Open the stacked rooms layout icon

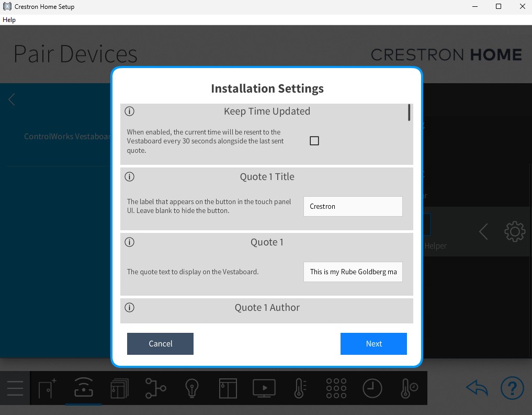click(x=119, y=388)
